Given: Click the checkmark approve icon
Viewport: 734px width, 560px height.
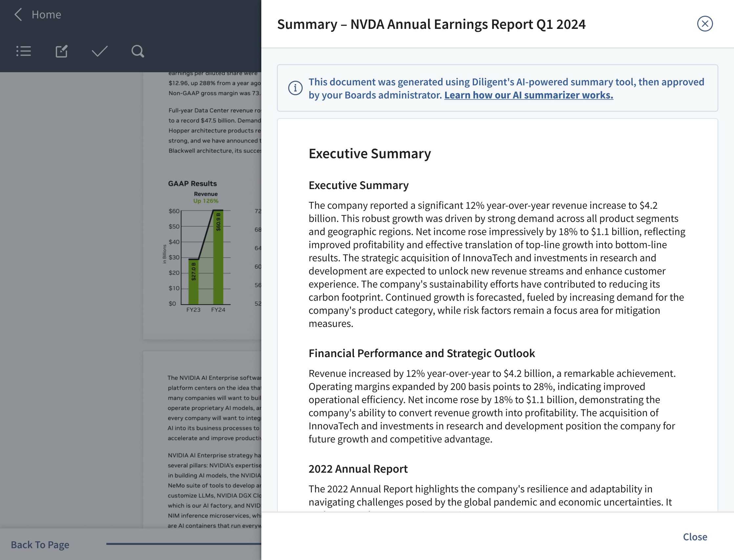Looking at the screenshot, I should pyautogui.click(x=99, y=51).
